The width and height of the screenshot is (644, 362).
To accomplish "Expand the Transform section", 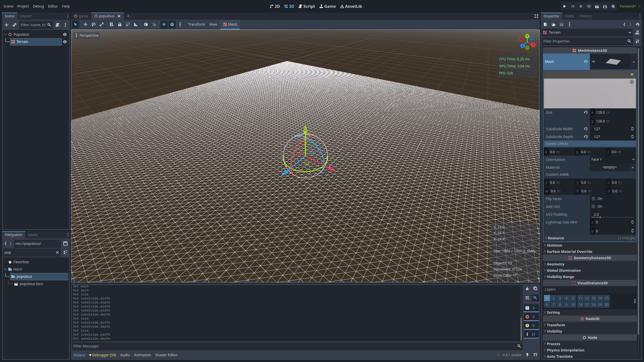I will (556, 325).
